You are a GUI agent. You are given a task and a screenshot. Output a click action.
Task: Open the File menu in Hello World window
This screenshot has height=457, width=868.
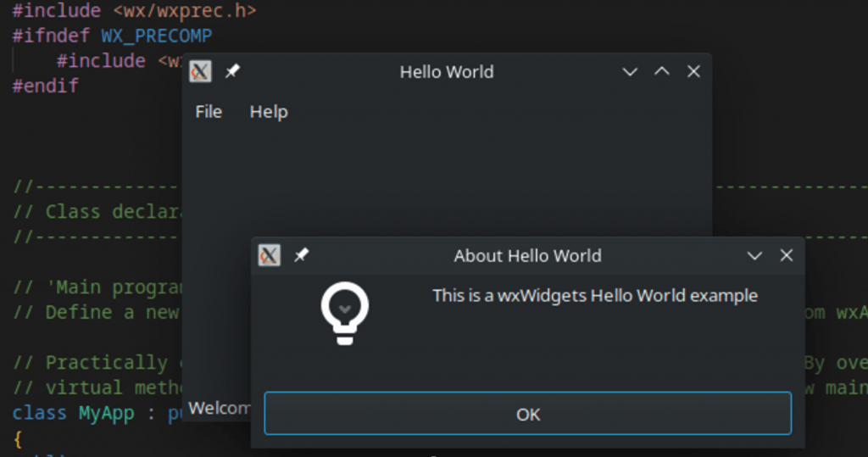(x=209, y=112)
